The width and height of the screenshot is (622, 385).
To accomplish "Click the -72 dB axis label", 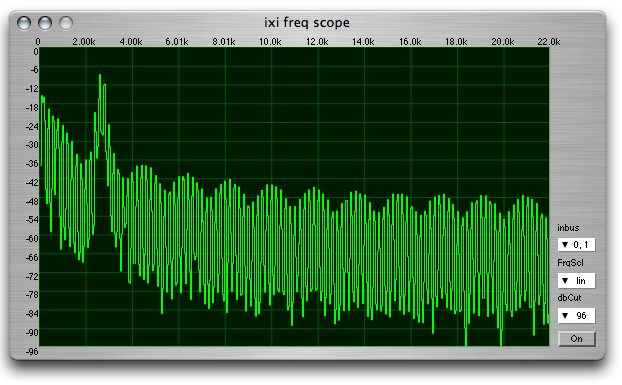I will 32,276.
